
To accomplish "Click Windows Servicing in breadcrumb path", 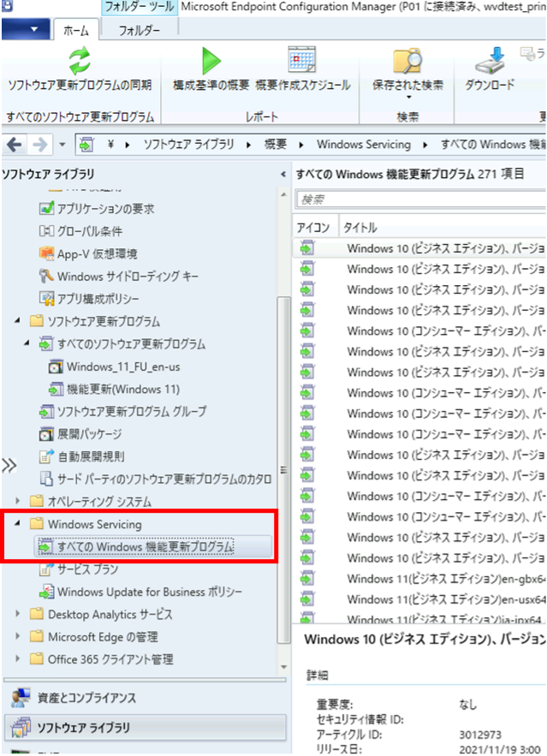I will pos(364,144).
